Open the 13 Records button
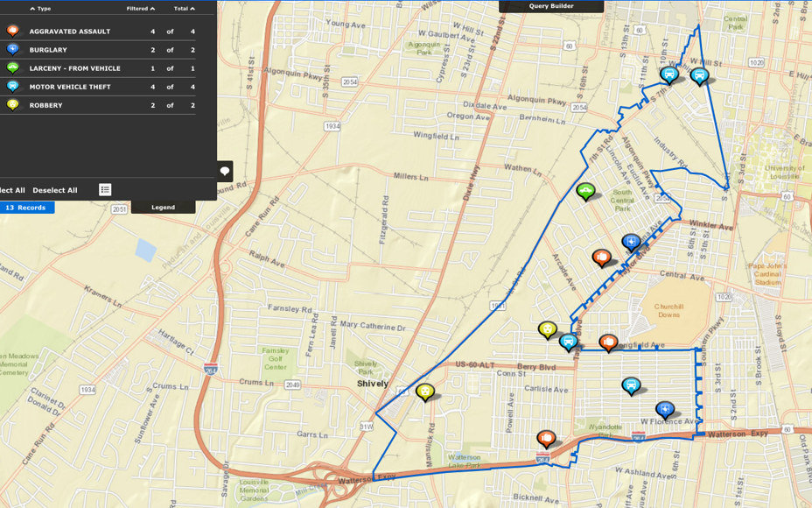812x508 pixels. tap(26, 208)
